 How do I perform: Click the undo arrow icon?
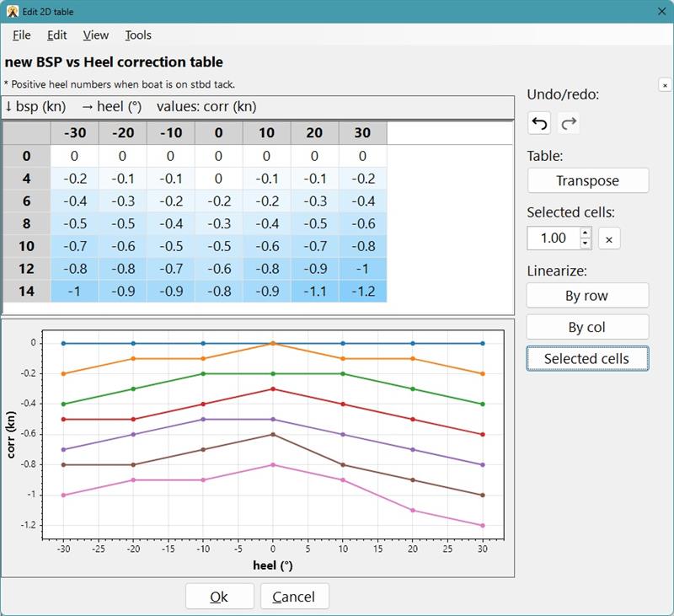[x=539, y=124]
